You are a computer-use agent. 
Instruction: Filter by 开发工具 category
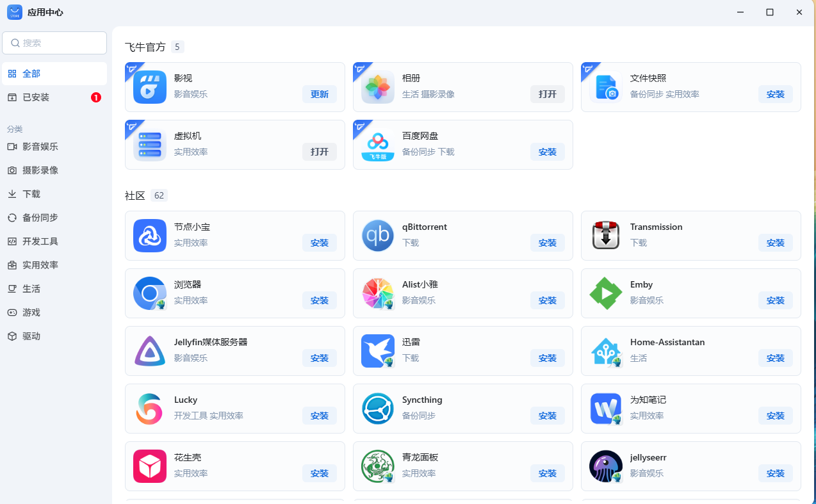coord(54,241)
